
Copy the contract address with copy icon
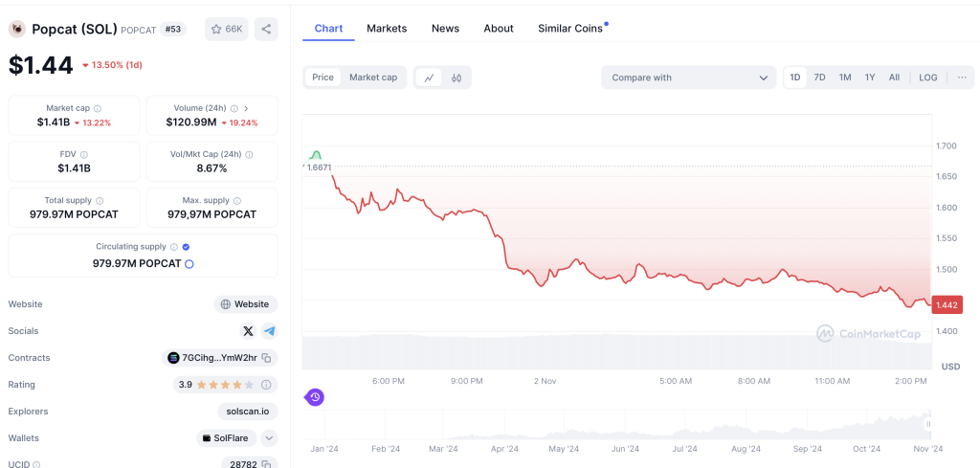tap(266, 358)
